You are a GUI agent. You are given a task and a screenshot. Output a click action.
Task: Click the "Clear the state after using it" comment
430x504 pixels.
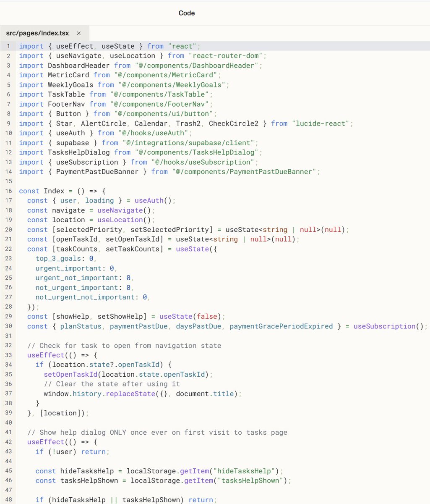112,384
